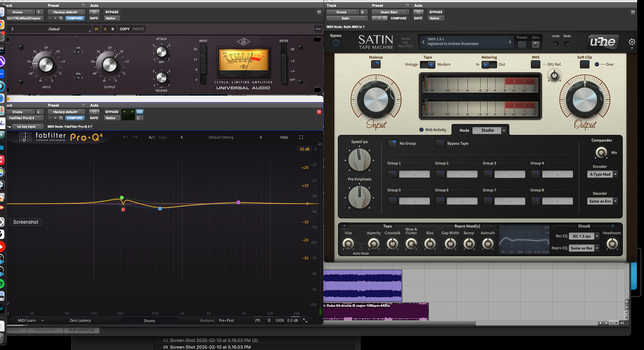Click the purple EQ band node

pyautogui.click(x=238, y=203)
